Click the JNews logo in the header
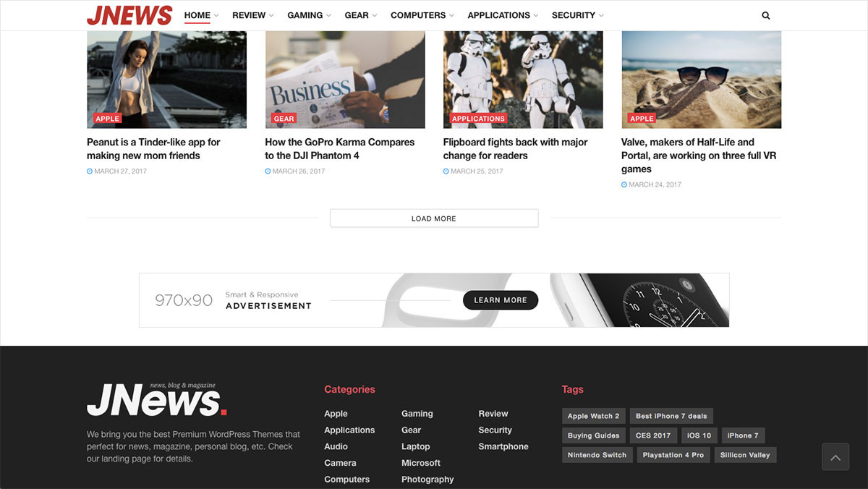The height and width of the screenshot is (489, 868). click(x=129, y=15)
